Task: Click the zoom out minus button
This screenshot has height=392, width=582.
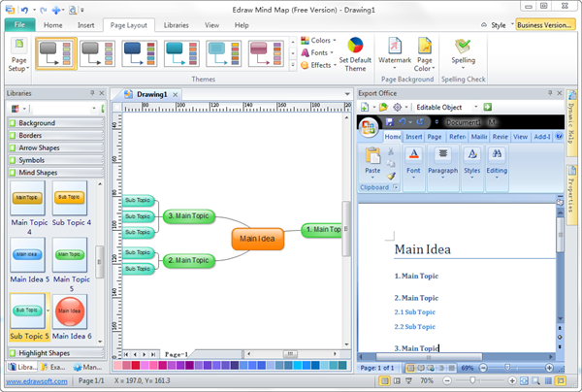Action: tap(447, 380)
